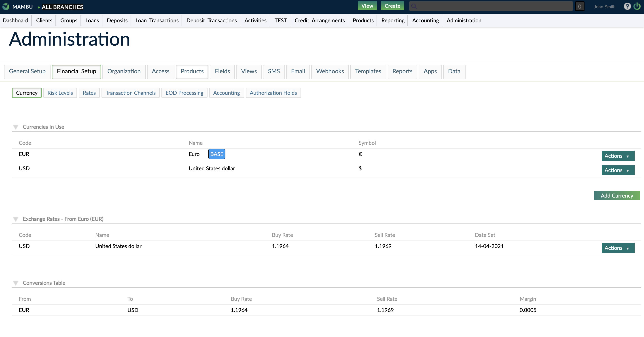This screenshot has width=644, height=337.
Task: Open the Deposit Transactions menu
Action: click(x=211, y=21)
